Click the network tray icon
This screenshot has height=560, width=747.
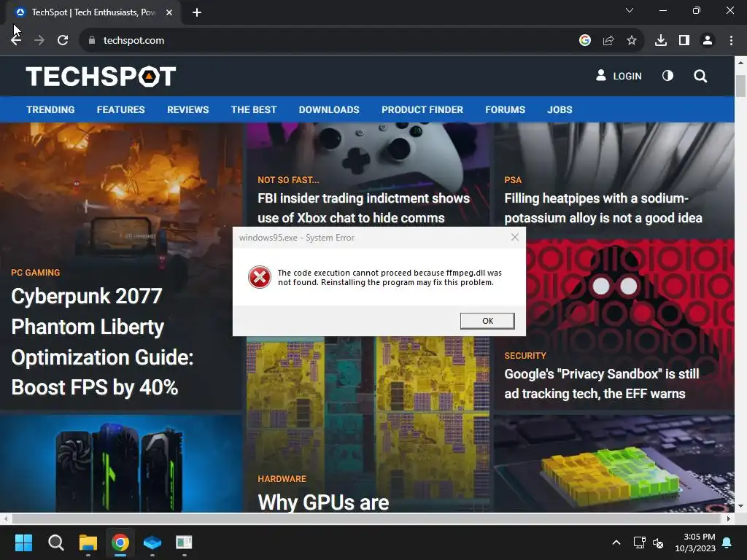click(639, 542)
